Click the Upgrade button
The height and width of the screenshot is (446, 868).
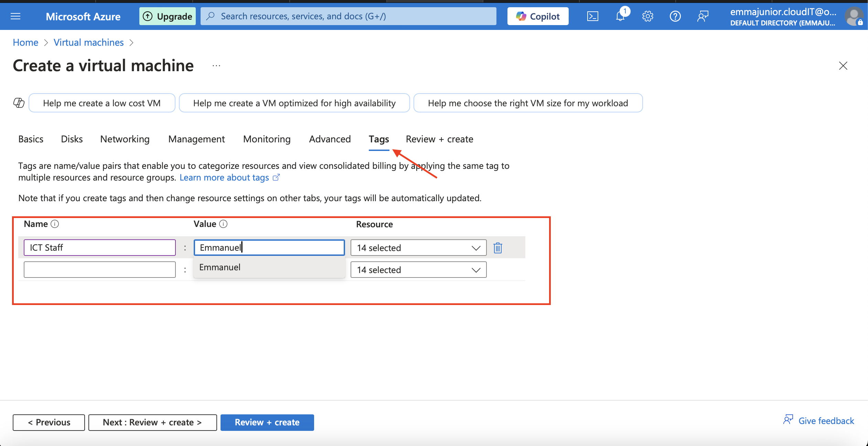point(168,16)
